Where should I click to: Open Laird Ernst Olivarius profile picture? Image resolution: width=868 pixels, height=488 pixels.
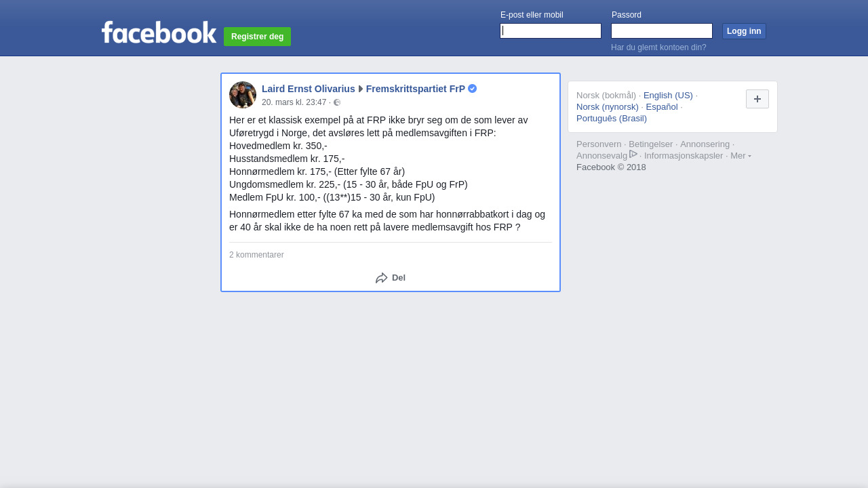(x=243, y=95)
